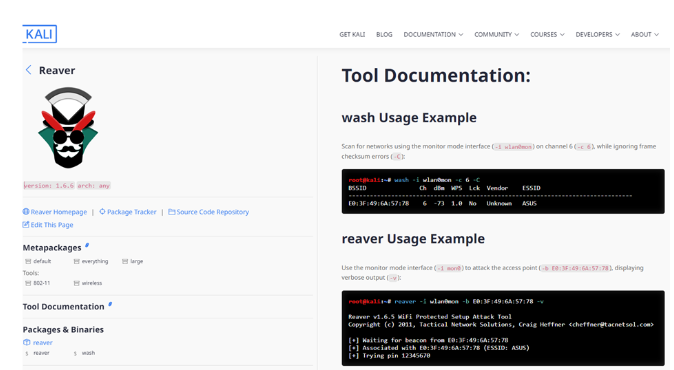Click the '-i wlan0mon' inline code in wash description
Image resolution: width=674 pixels, height=370 pixels.
click(513, 147)
